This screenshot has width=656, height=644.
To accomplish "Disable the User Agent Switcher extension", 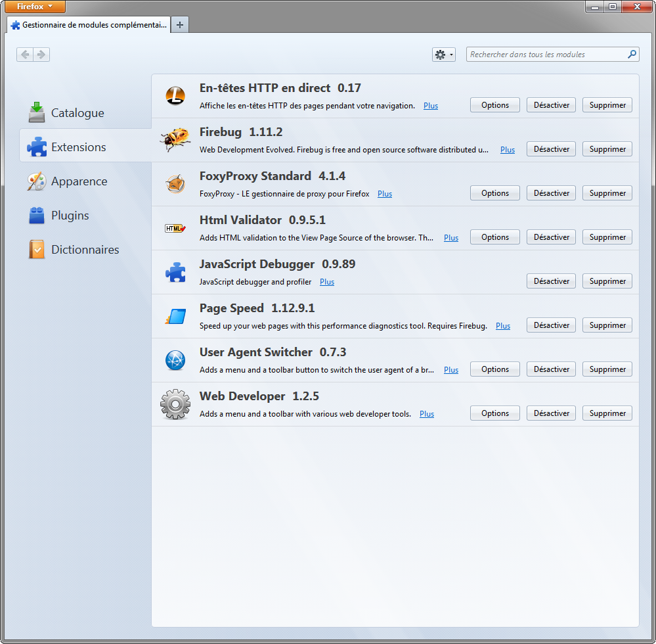I will click(551, 369).
